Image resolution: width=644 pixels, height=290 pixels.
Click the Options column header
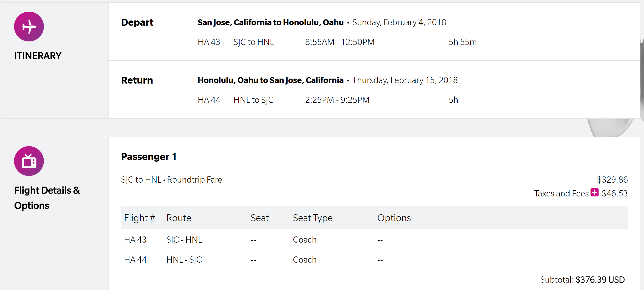click(x=394, y=218)
